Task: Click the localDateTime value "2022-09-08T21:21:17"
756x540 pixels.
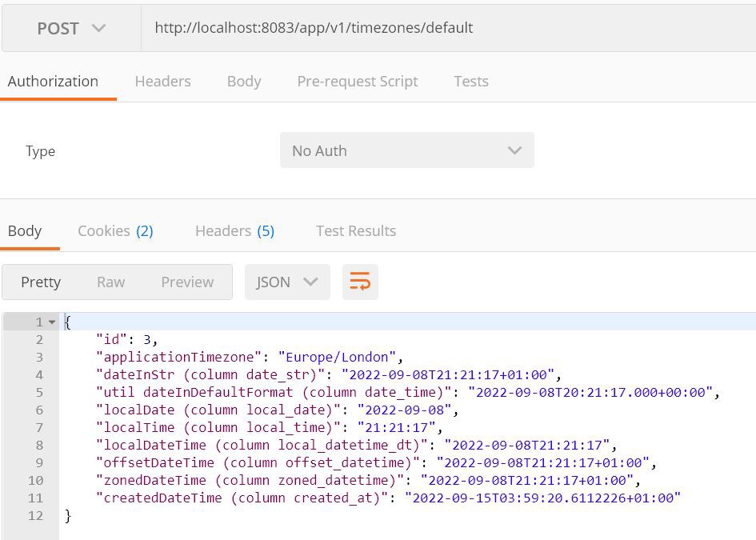Action: [x=527, y=445]
